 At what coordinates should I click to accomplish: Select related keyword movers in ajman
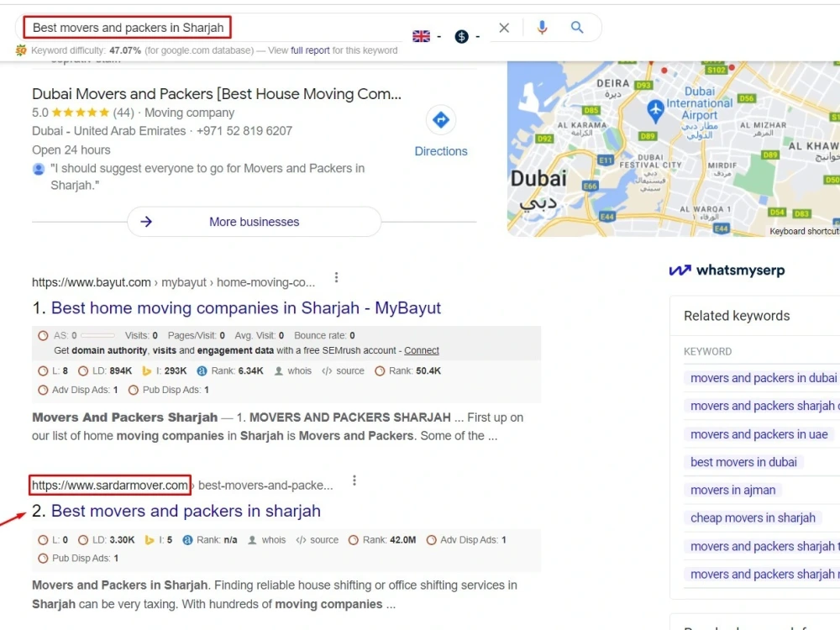pyautogui.click(x=732, y=490)
